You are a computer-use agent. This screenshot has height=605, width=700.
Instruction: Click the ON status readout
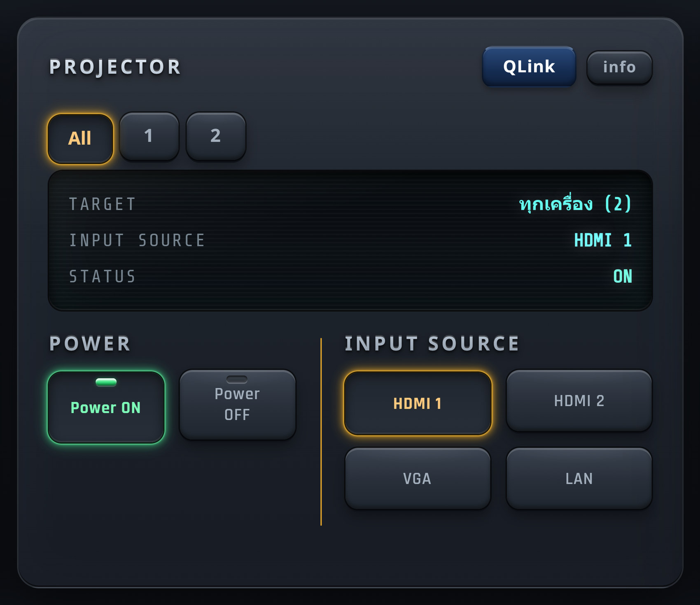(623, 276)
